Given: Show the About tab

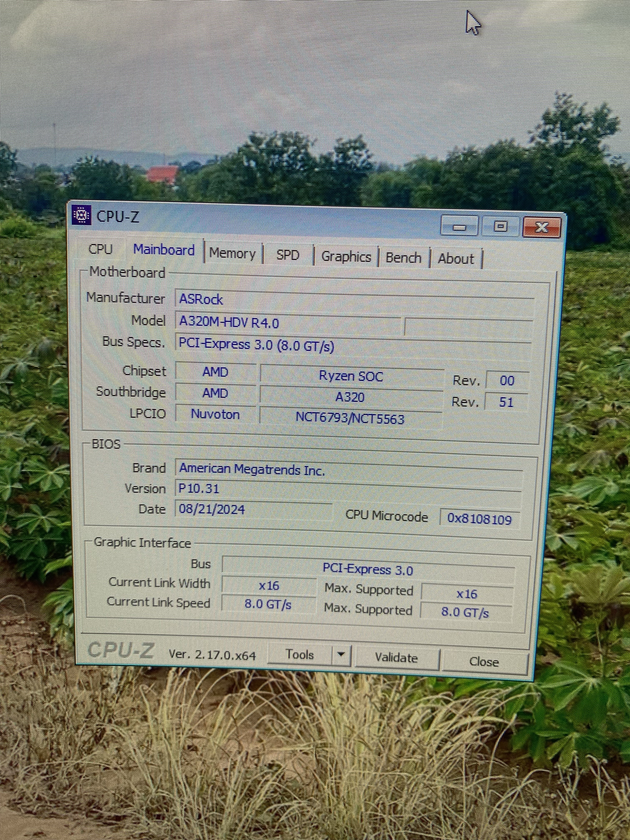Looking at the screenshot, I should coord(455,259).
